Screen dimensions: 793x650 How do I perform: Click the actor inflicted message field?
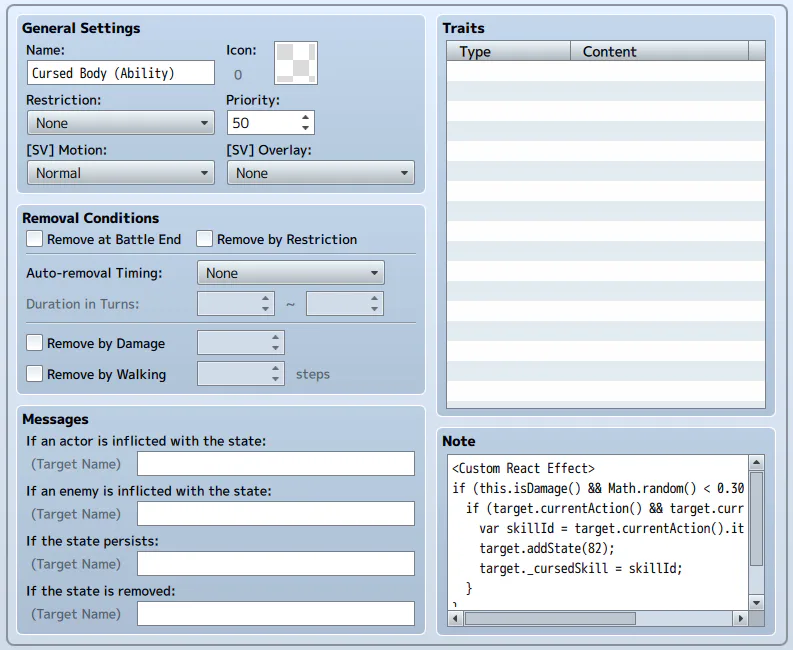(275, 464)
